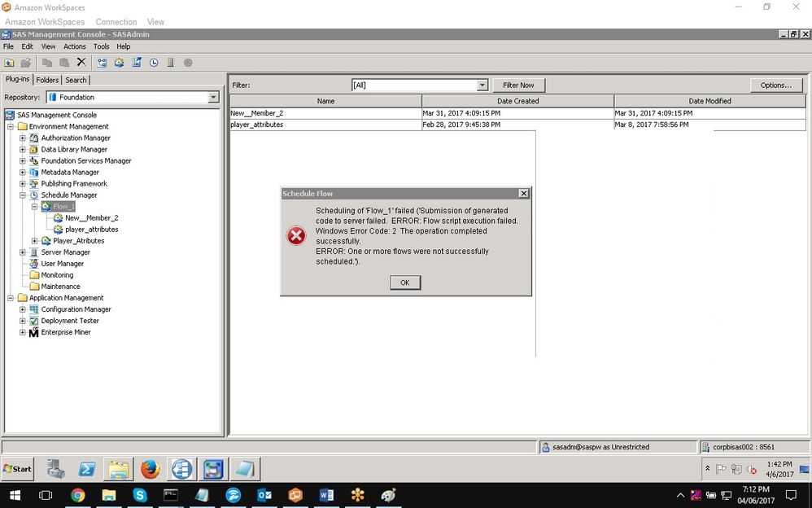The width and height of the screenshot is (812, 508).
Task: Open the File menu
Action: (8, 46)
